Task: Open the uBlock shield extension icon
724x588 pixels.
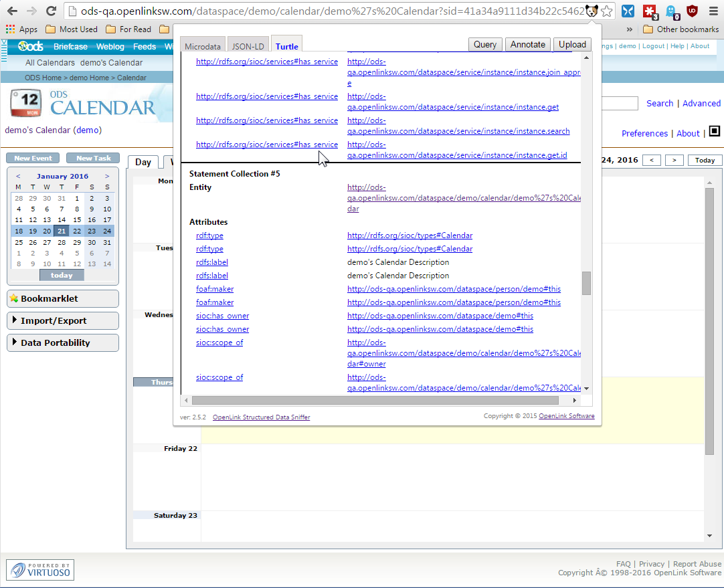Action: pos(692,11)
